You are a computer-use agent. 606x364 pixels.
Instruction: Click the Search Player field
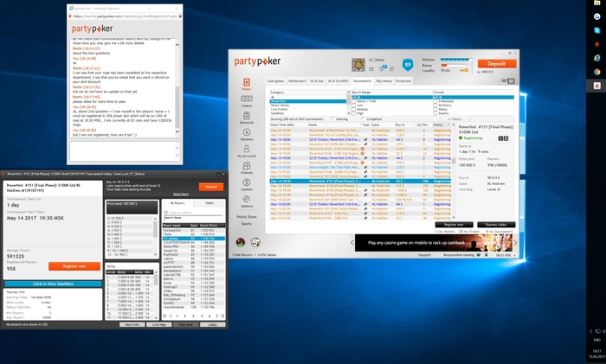194,218
